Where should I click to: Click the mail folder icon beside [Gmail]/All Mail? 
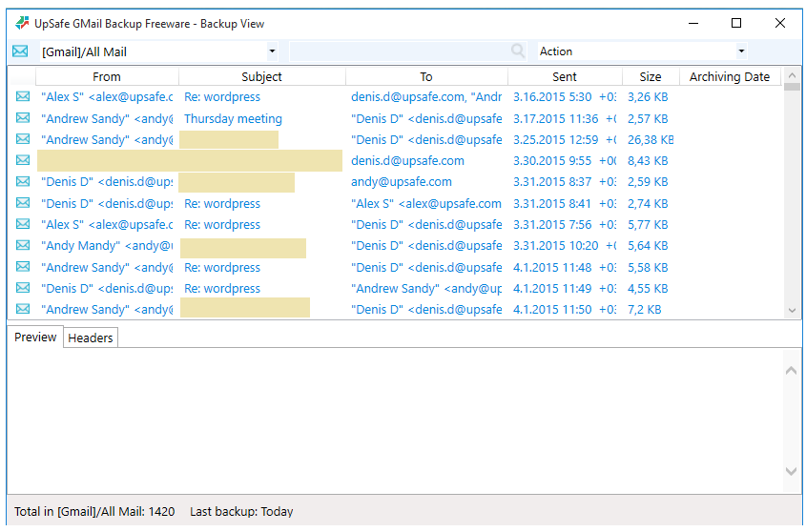[20, 51]
